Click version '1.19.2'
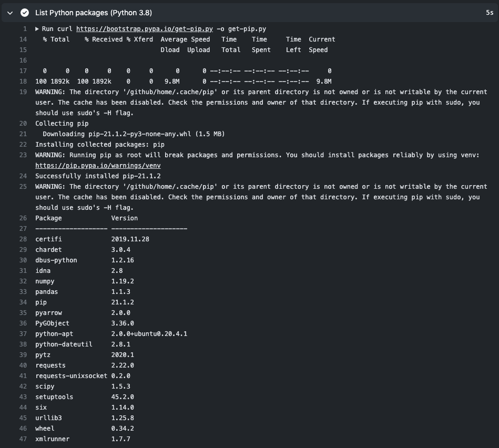The width and height of the screenshot is (499, 448). coord(123,281)
